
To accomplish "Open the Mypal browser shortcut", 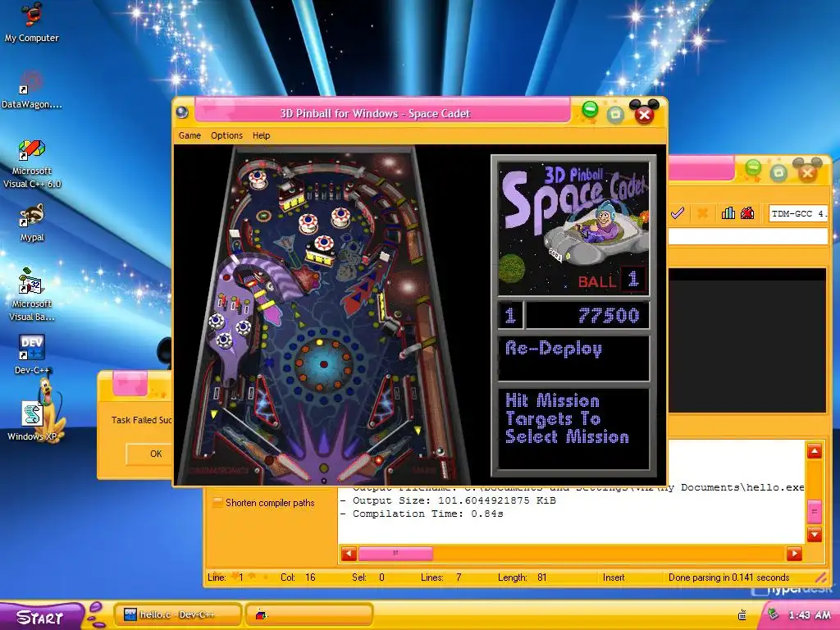I will click(x=32, y=223).
